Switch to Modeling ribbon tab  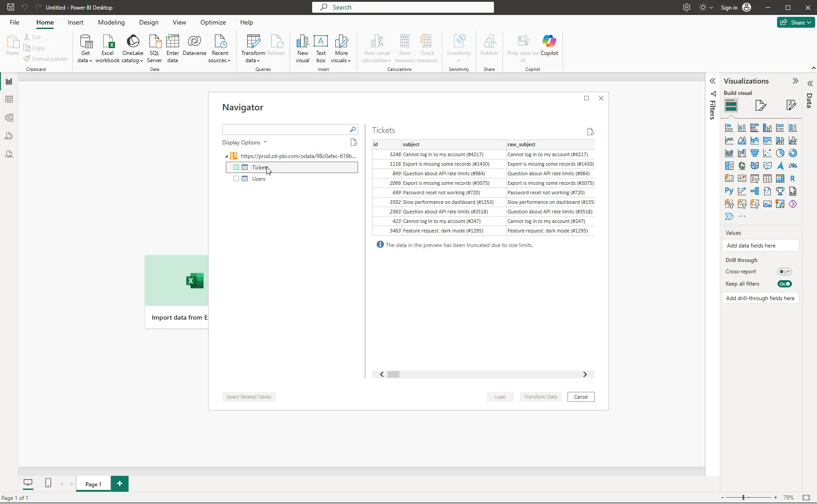click(x=111, y=22)
